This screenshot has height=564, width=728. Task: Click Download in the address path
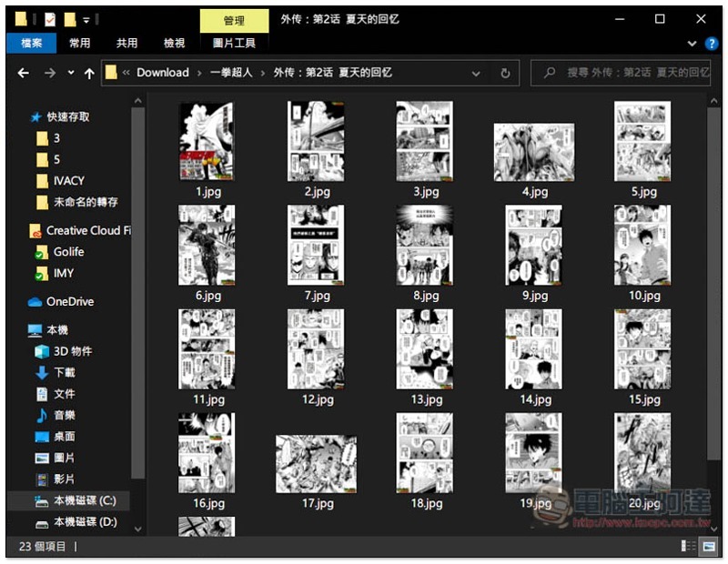[163, 73]
